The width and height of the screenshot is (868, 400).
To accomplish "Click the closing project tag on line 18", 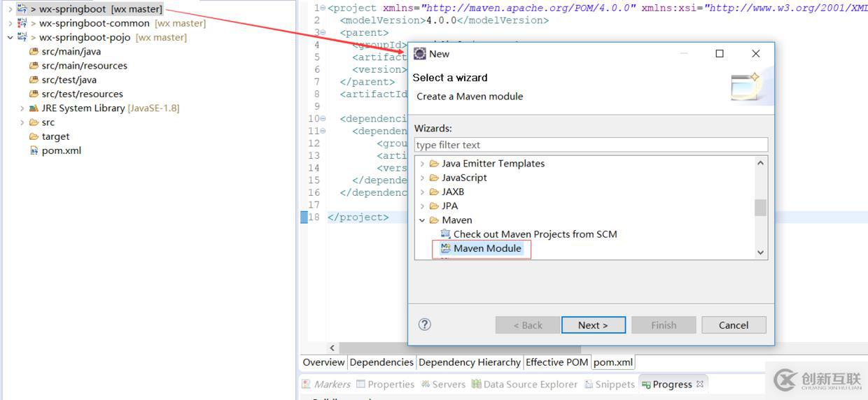I will (358, 217).
